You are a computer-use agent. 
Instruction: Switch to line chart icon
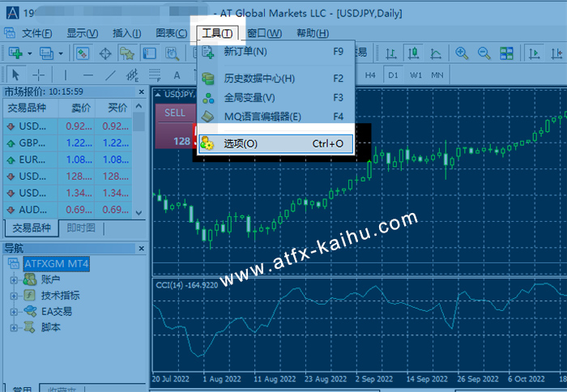(436, 53)
